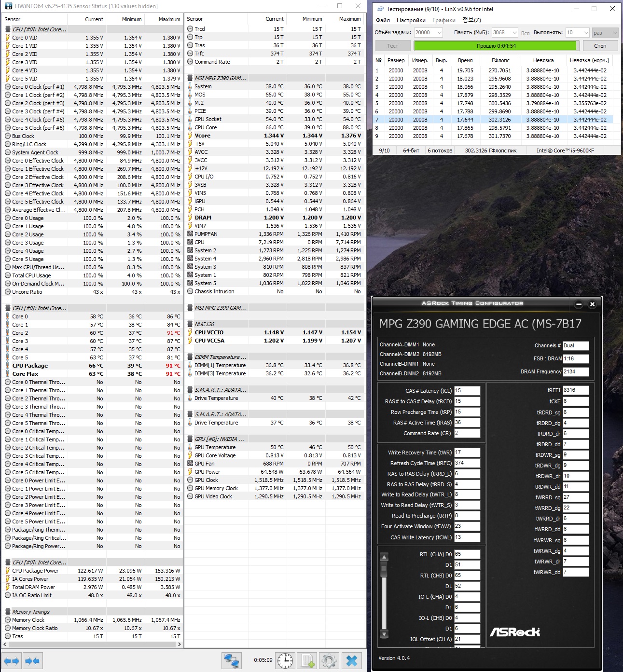Open HWiNFO sensor settings gear icon
This screenshot has height=672, width=623.
pyautogui.click(x=330, y=660)
